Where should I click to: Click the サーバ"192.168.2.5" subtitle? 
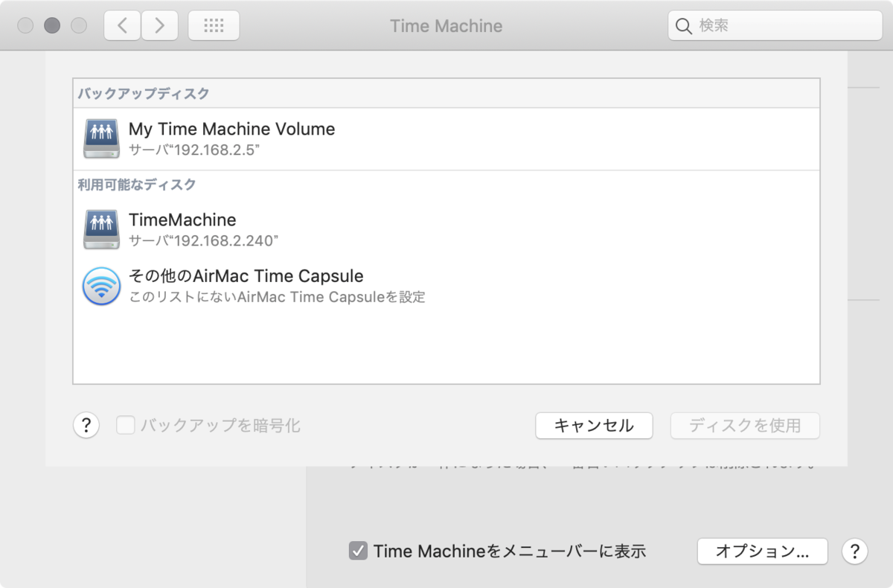pos(194,150)
